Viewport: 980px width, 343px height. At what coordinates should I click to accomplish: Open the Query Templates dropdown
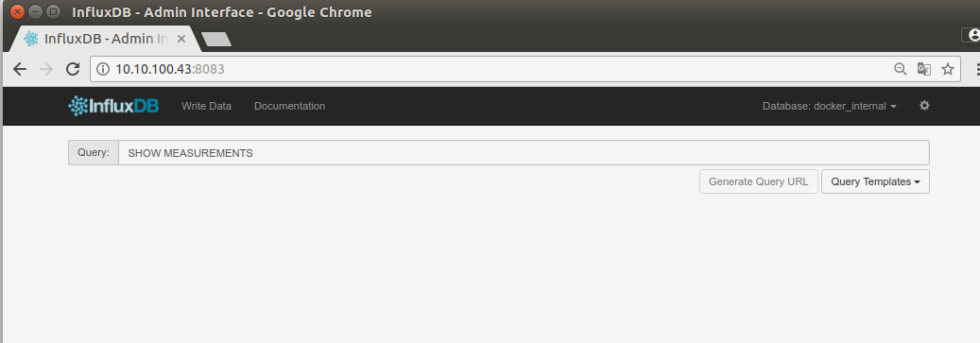[875, 181]
